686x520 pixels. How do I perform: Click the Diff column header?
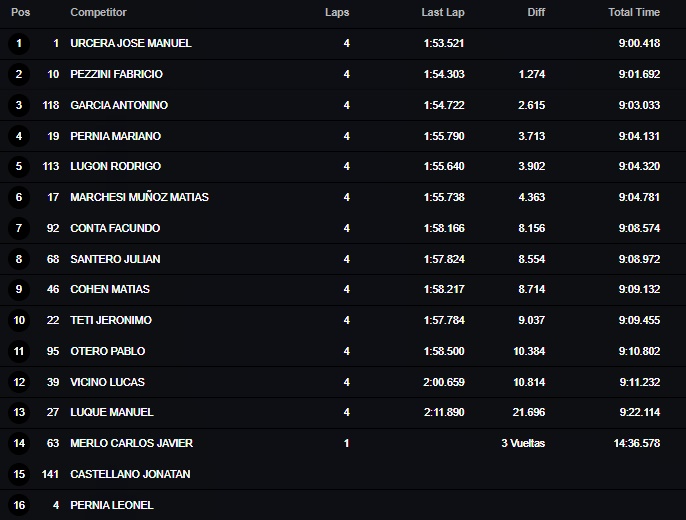pyautogui.click(x=536, y=12)
